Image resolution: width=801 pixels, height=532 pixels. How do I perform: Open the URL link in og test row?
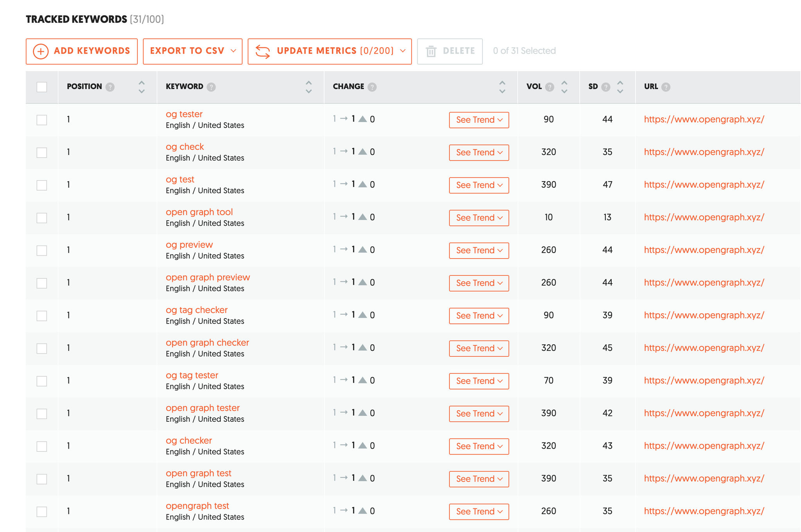pyautogui.click(x=704, y=185)
